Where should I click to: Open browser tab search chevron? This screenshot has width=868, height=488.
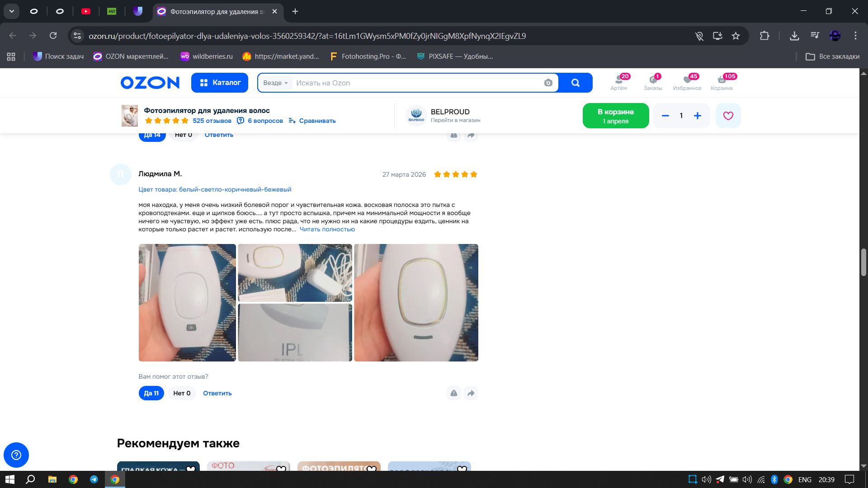(12, 11)
